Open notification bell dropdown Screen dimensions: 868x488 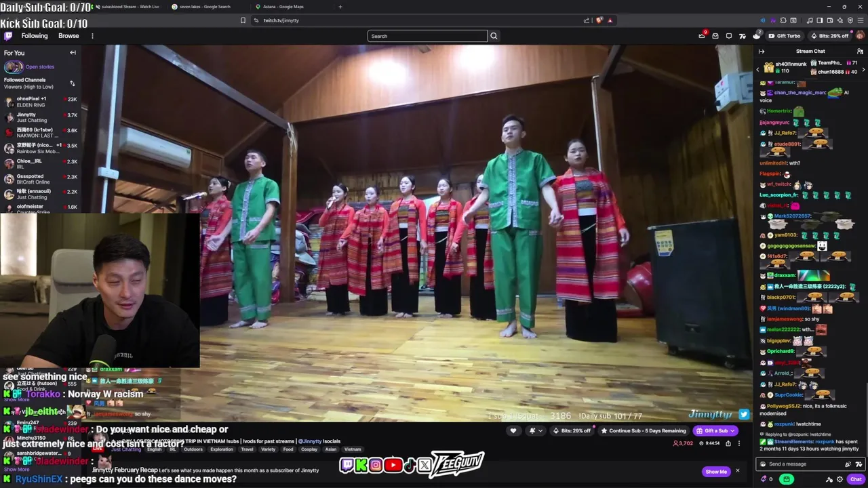coord(536,430)
